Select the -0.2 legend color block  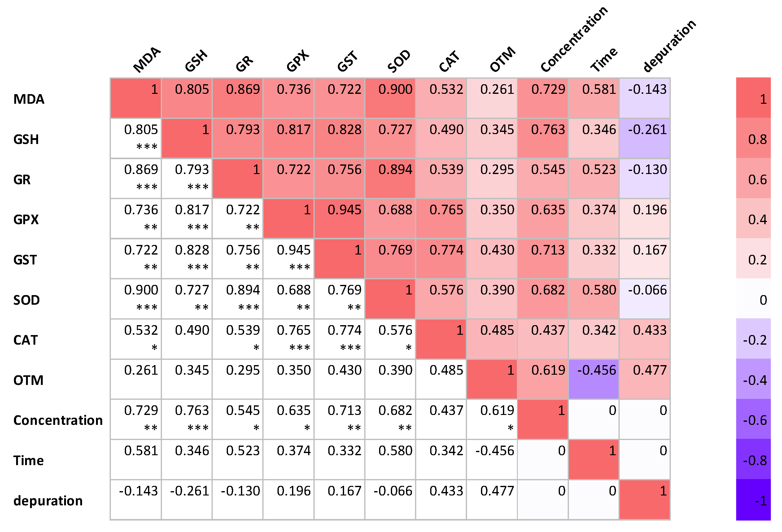click(x=753, y=339)
